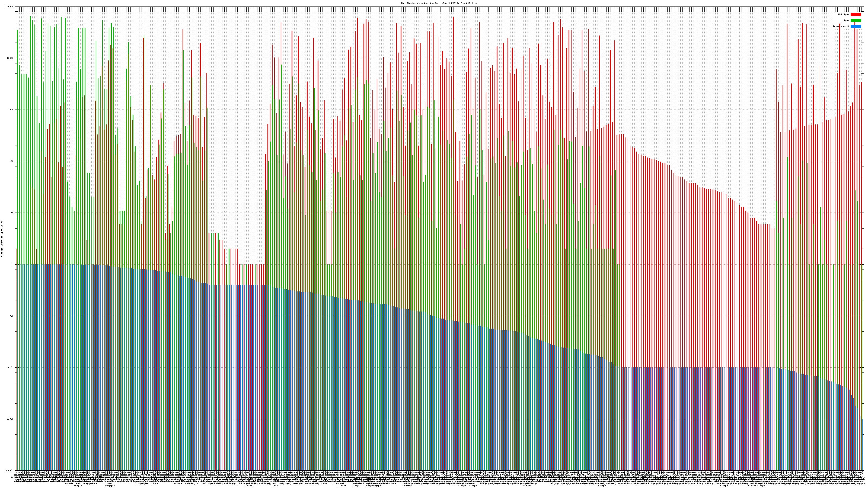The height and width of the screenshot is (488, 868).
Task: Click the '6 hops' x-axis label
Action: tap(752, 486)
